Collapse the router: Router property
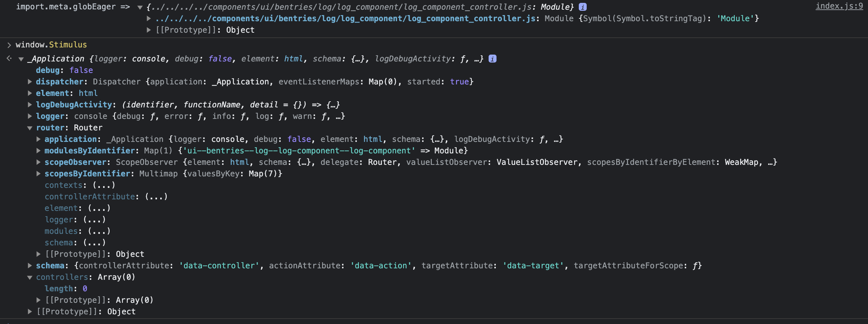Screen dimensions: 868x324 click(x=30, y=128)
